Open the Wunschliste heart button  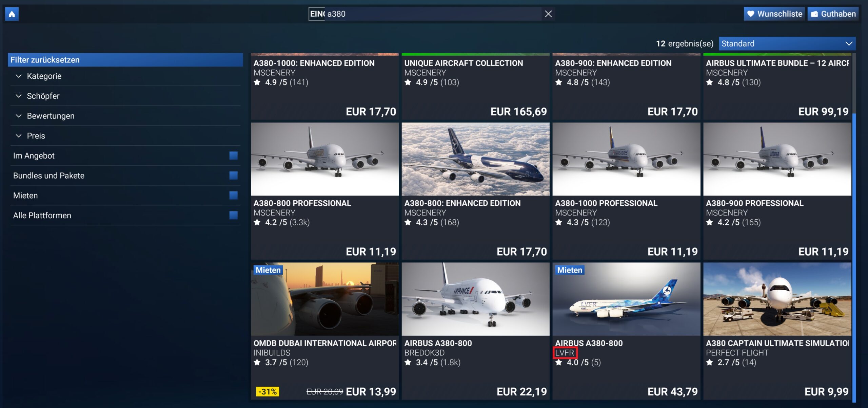click(x=774, y=14)
